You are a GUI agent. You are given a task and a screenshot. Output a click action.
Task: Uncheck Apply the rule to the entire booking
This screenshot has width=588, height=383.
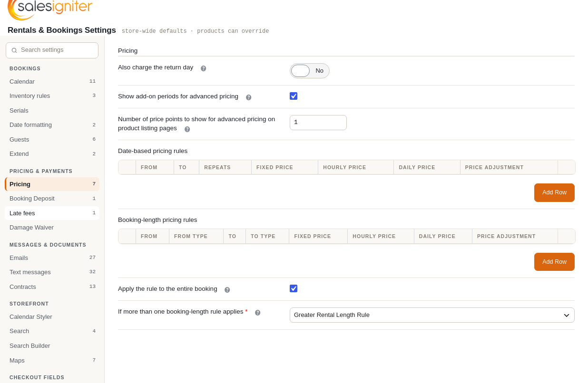coord(294,288)
